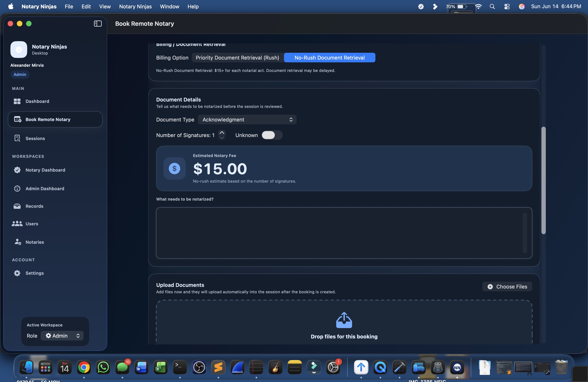
Task: Click the Wi-Fi status icon
Action: coord(479,7)
